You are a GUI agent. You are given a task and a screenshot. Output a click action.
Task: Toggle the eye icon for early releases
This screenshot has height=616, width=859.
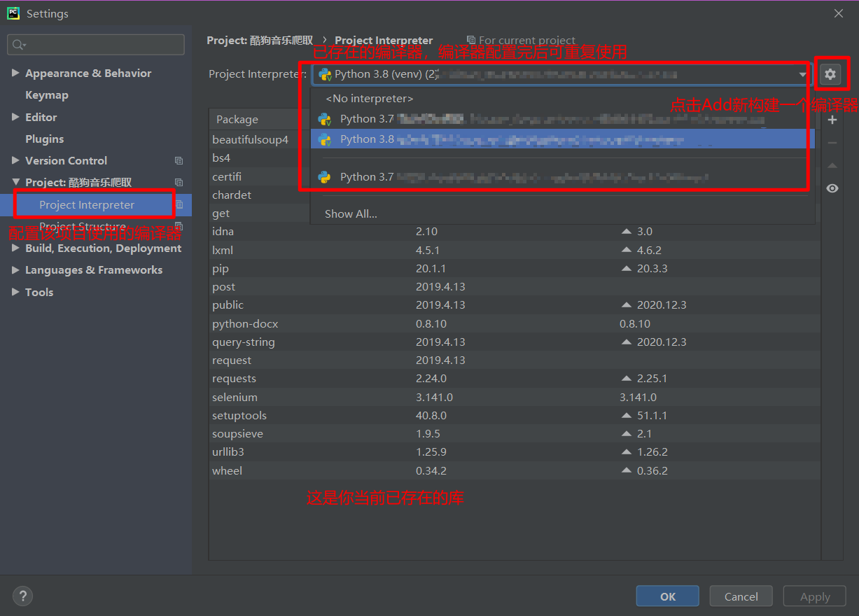(x=832, y=188)
